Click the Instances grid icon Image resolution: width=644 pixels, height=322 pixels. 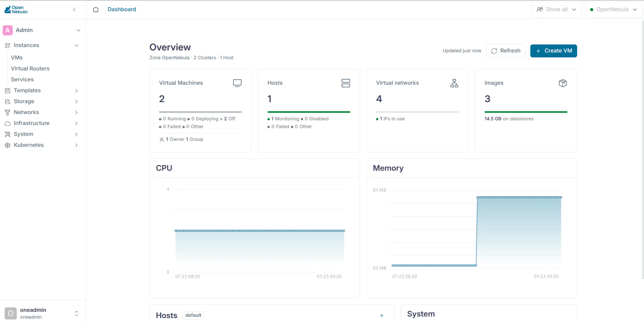[x=8, y=45]
